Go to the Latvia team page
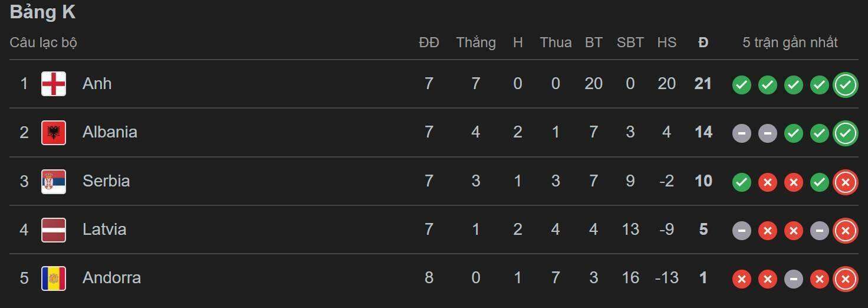This screenshot has height=308, width=868. [x=104, y=230]
